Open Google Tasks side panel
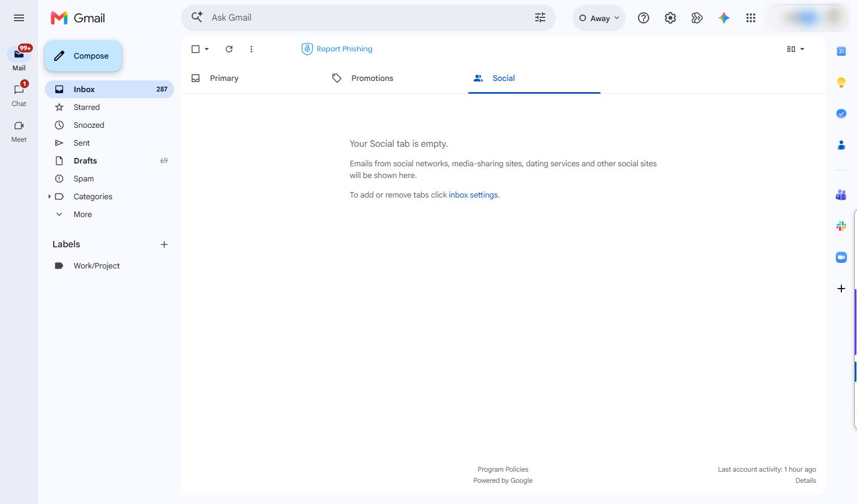This screenshot has height=504, width=857. 841,114
